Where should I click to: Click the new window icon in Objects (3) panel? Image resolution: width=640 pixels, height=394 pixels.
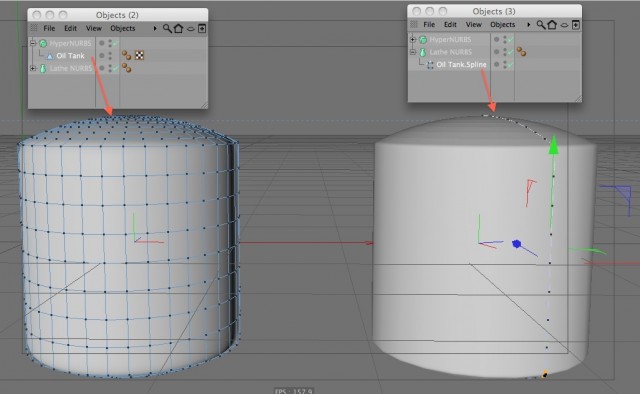pos(576,25)
